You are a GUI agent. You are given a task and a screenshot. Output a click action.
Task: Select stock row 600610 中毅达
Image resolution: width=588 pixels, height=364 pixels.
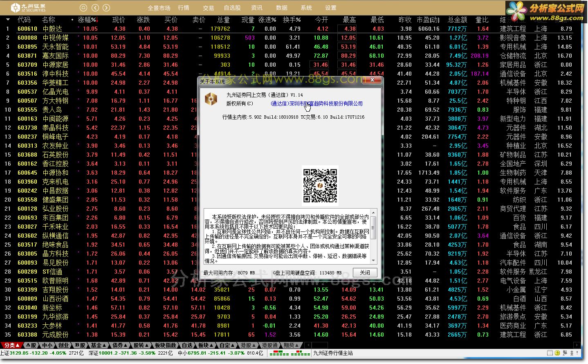[x=290, y=29]
